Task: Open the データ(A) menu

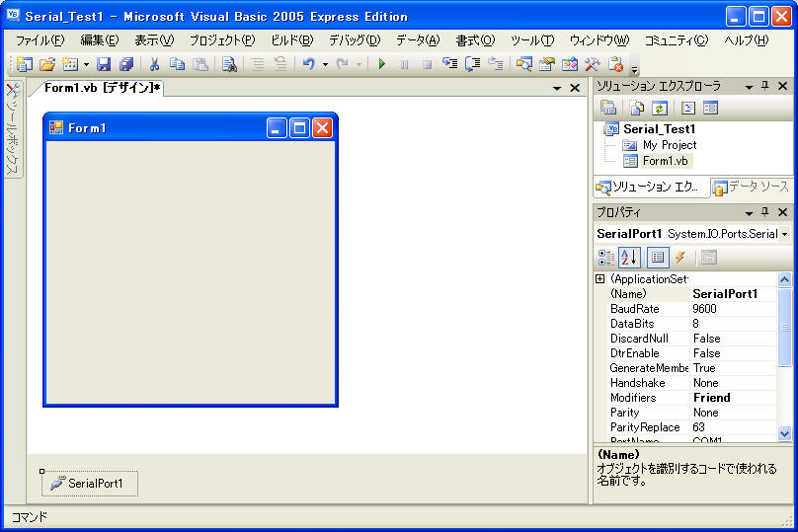Action: (418, 40)
